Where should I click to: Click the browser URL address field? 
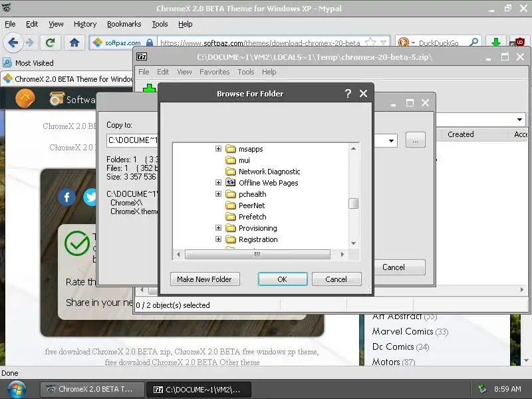261,43
